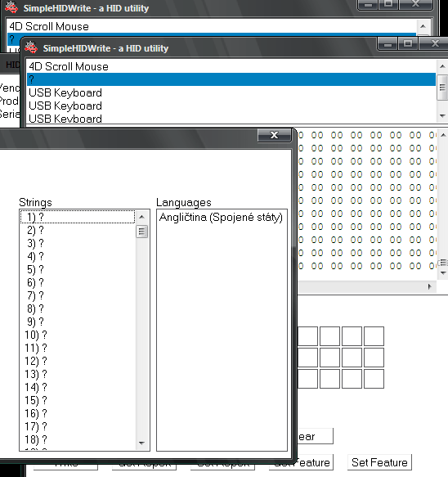Click Strings list scroll up arrow
Image resolution: width=448 pixels, height=477 pixels.
(x=141, y=217)
